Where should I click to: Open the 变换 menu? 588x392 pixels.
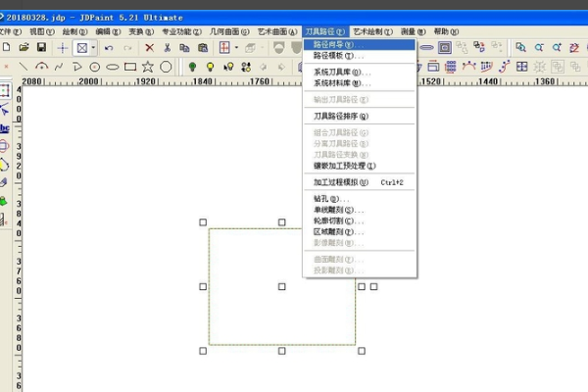coord(141,31)
